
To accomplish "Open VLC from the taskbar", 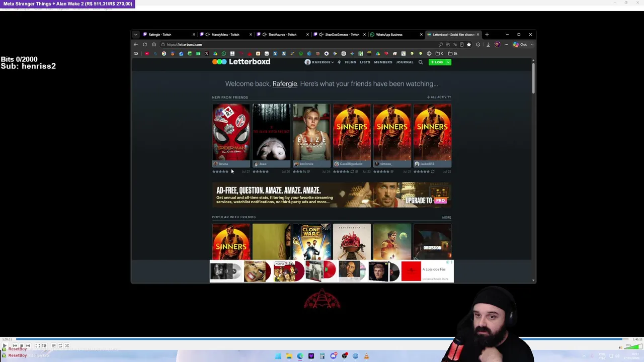I will pyautogui.click(x=366, y=356).
